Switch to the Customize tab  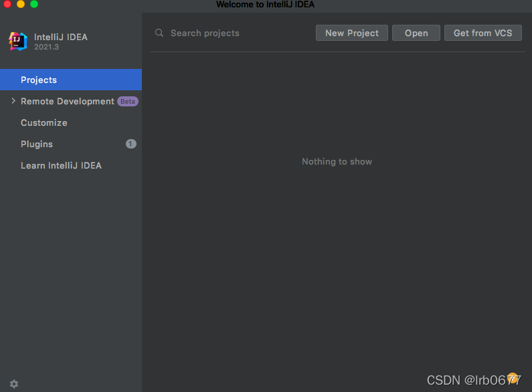(71, 123)
